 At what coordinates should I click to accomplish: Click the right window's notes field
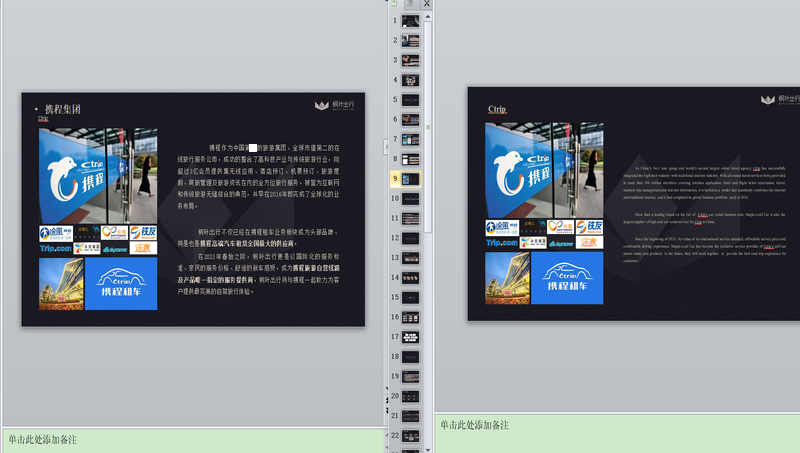coord(617,434)
